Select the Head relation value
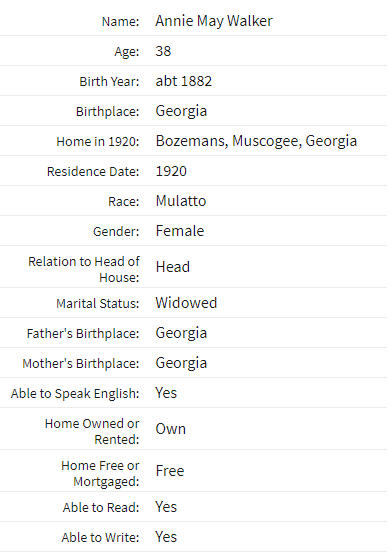Viewport: 391px width, 552px height. [173, 267]
